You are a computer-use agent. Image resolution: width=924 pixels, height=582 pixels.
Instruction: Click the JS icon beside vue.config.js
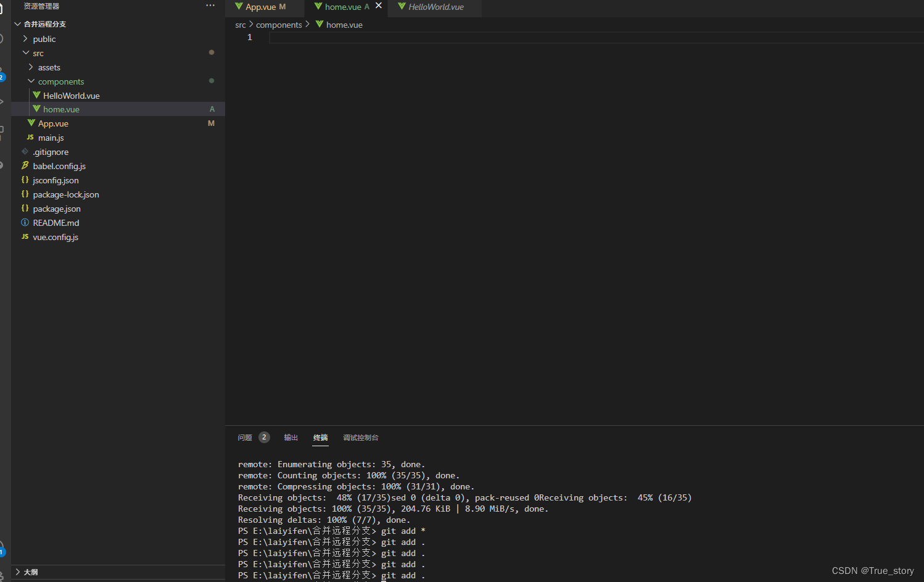[25, 236]
